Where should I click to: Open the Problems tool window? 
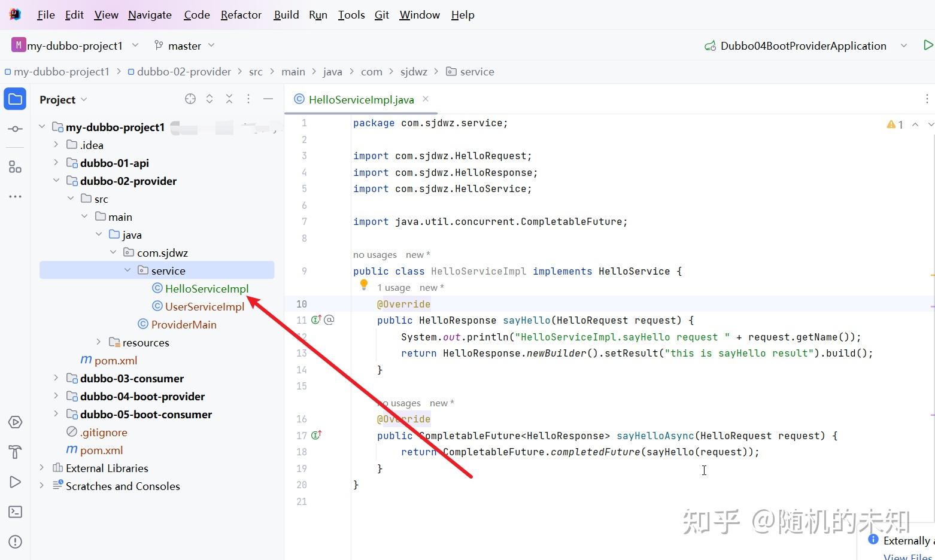click(15, 541)
